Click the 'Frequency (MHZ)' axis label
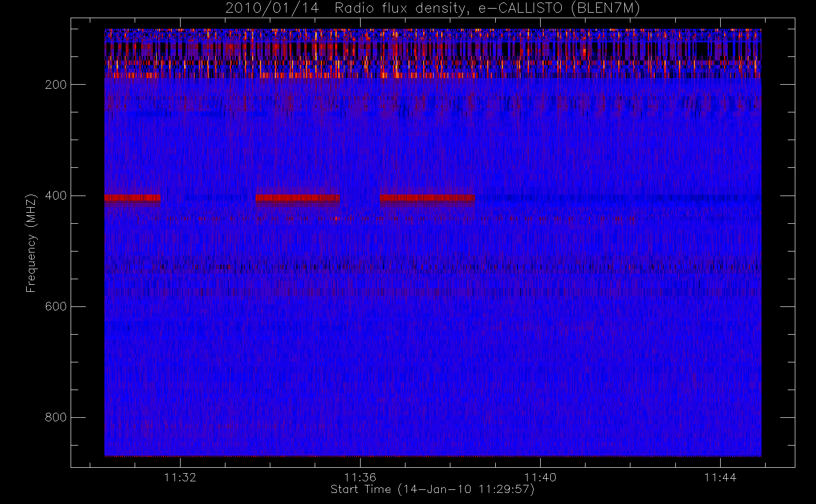Screen dimensions: 816x504 coord(31,243)
